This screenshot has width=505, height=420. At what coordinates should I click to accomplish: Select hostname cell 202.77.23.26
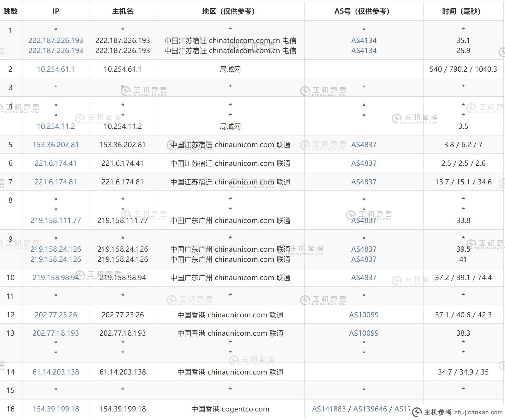(x=123, y=315)
